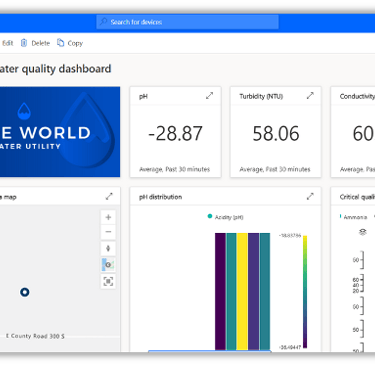
Task: Click the Turbidity (NTU) title
Action: click(x=261, y=96)
